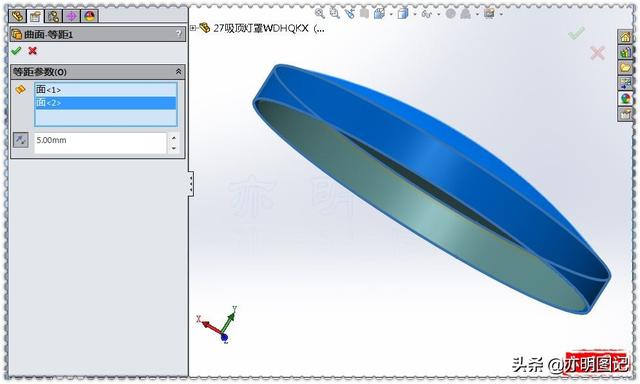The height and width of the screenshot is (384, 640).
Task: Click the Previous View icon
Action: (350, 13)
